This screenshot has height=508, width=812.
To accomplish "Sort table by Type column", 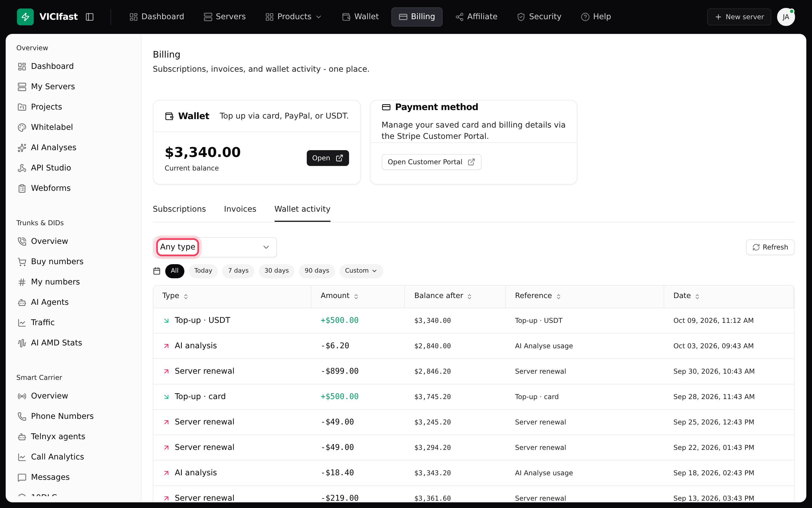I will (175, 296).
